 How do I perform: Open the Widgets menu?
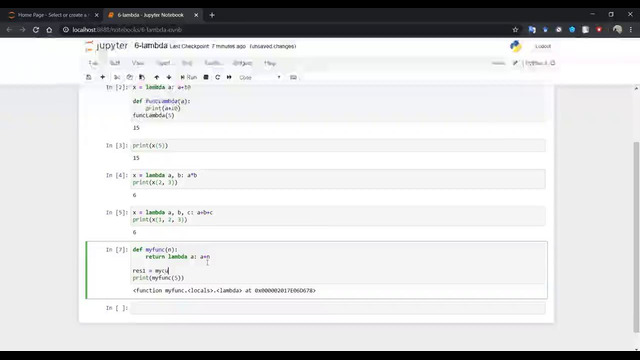coord(242,63)
